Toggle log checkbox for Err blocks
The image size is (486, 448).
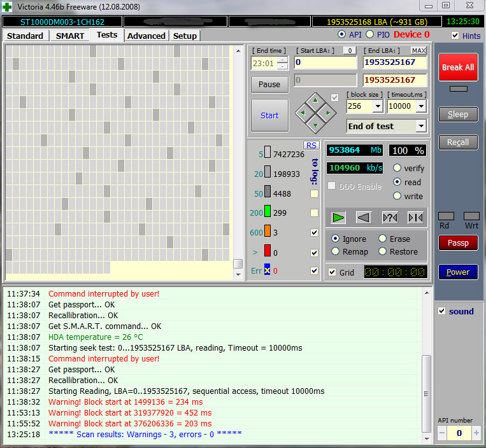(314, 270)
